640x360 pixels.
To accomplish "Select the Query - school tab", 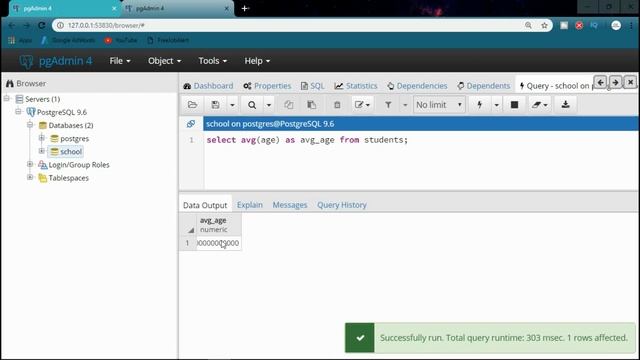I will point(555,86).
